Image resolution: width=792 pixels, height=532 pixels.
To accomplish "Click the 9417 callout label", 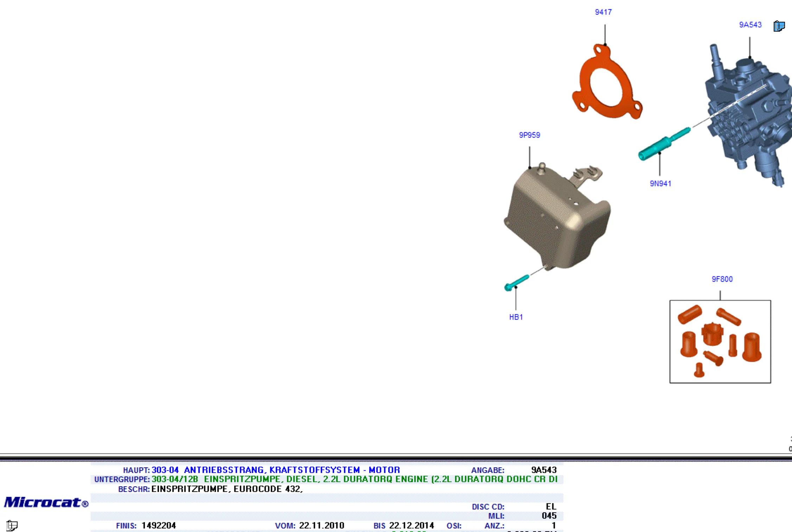I will pos(603,12).
